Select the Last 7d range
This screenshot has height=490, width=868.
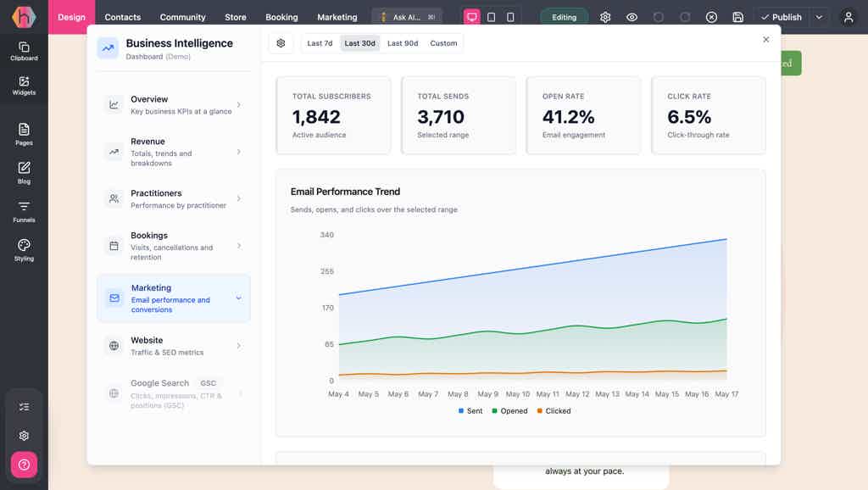320,43
